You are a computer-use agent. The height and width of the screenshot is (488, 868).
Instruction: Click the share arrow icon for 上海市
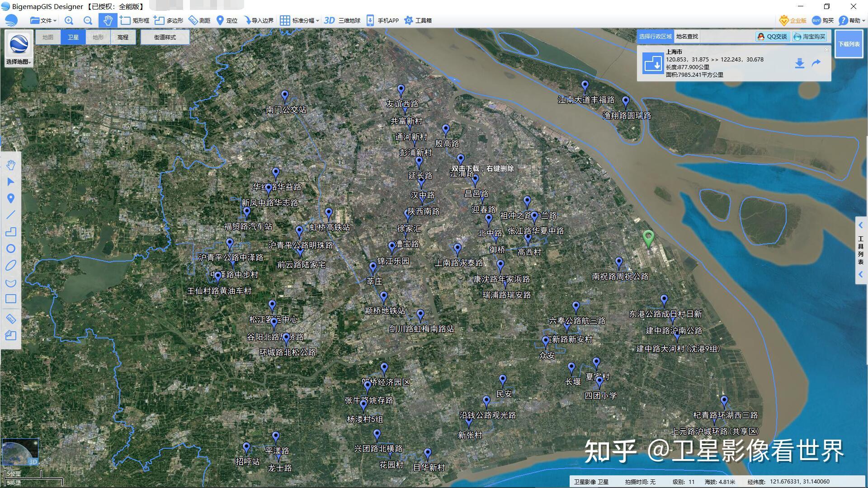click(816, 63)
